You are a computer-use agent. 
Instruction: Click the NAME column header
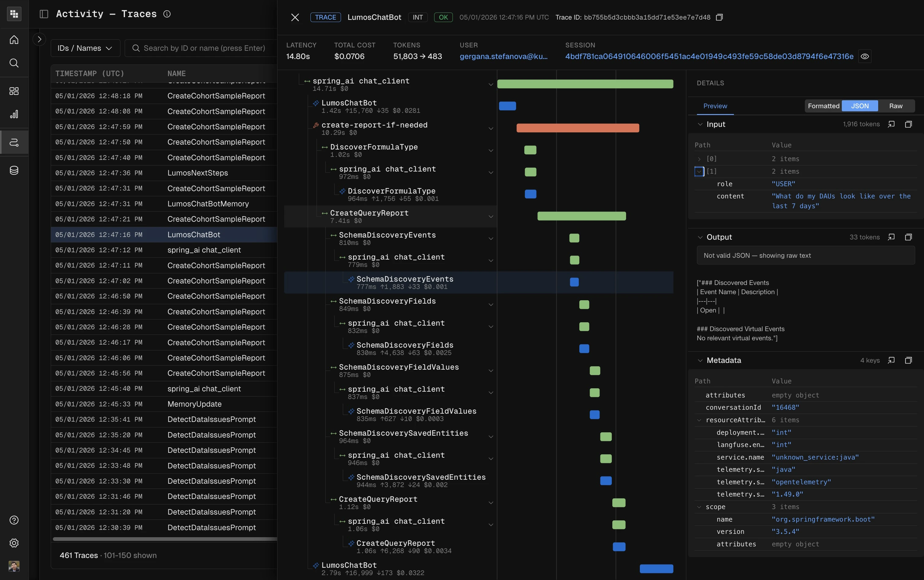176,73
